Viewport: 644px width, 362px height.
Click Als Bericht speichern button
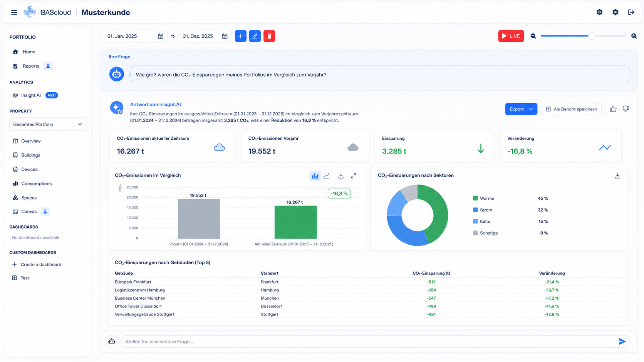click(x=571, y=109)
